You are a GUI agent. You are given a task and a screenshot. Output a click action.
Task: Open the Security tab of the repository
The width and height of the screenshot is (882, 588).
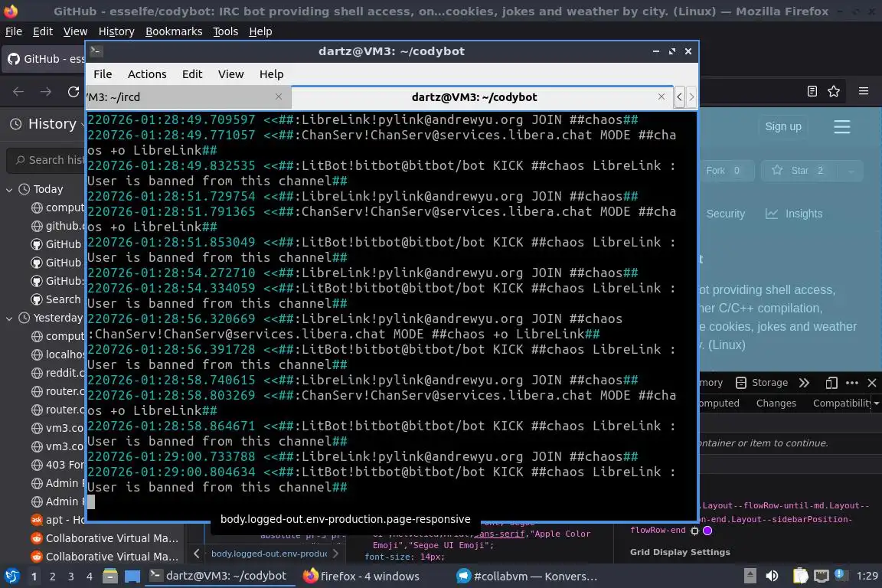click(725, 214)
